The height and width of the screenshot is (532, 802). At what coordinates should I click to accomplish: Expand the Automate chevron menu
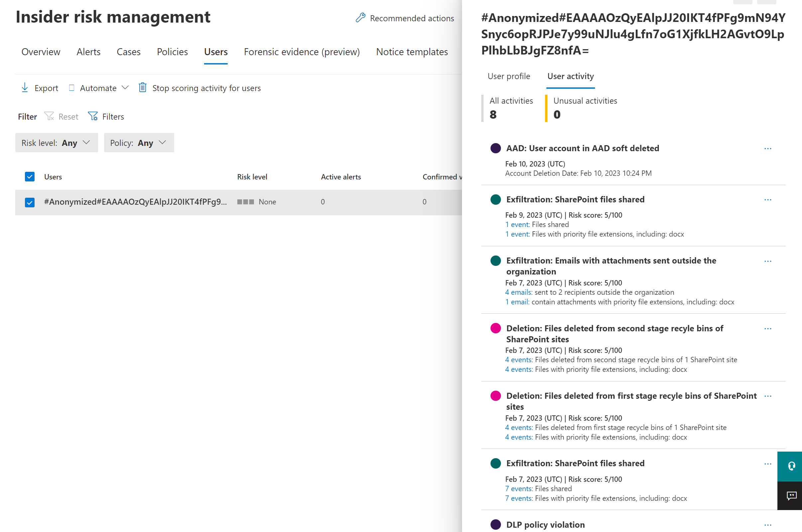(125, 87)
